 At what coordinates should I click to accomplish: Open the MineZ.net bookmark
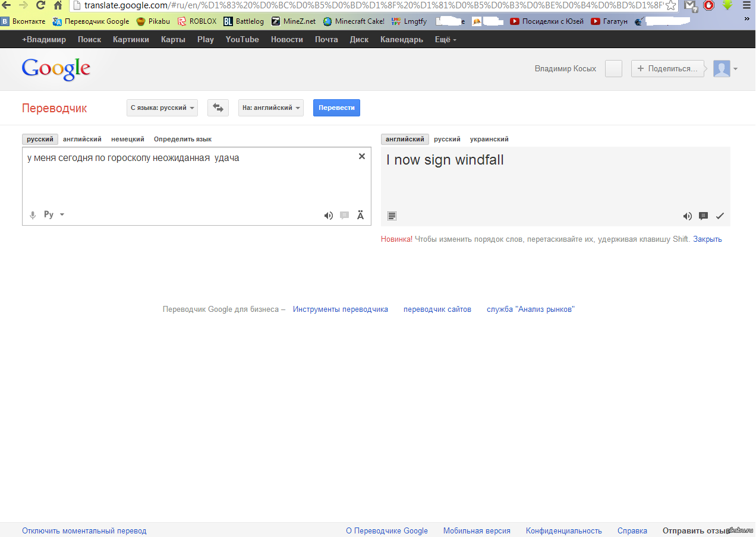click(x=294, y=21)
